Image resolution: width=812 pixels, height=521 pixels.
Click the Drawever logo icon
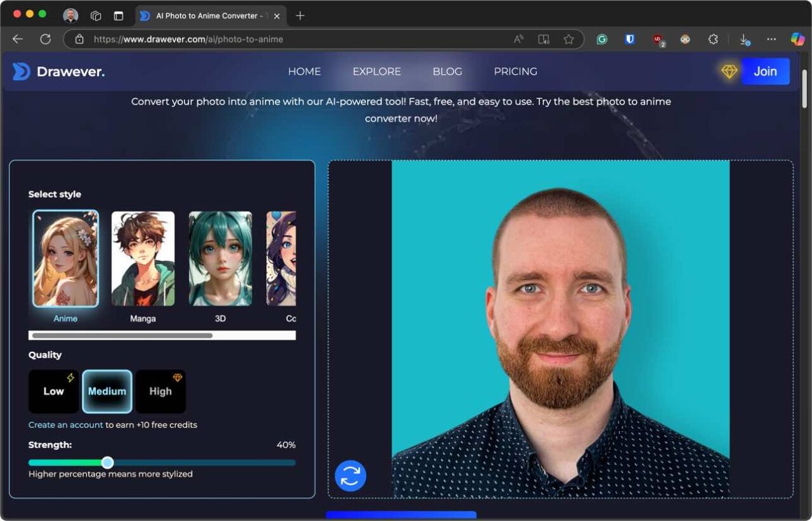click(x=20, y=71)
